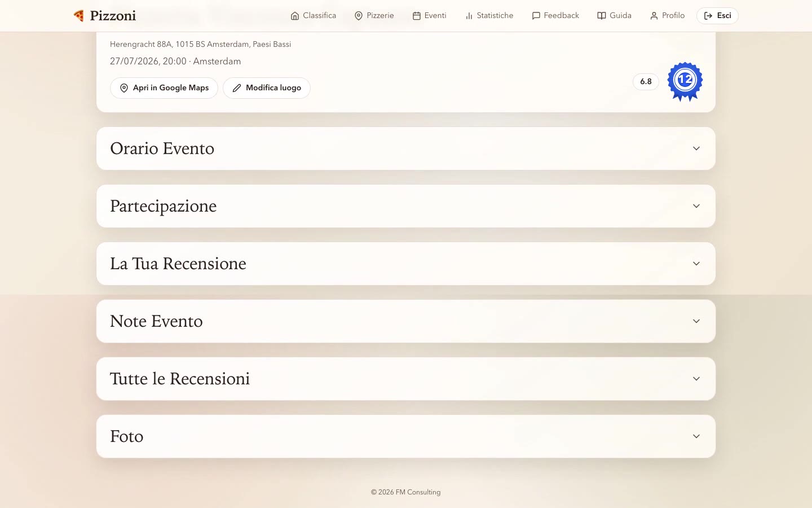This screenshot has height=508, width=812.
Task: Click the Pizzoni pizza slice logo icon
Action: [x=79, y=15]
